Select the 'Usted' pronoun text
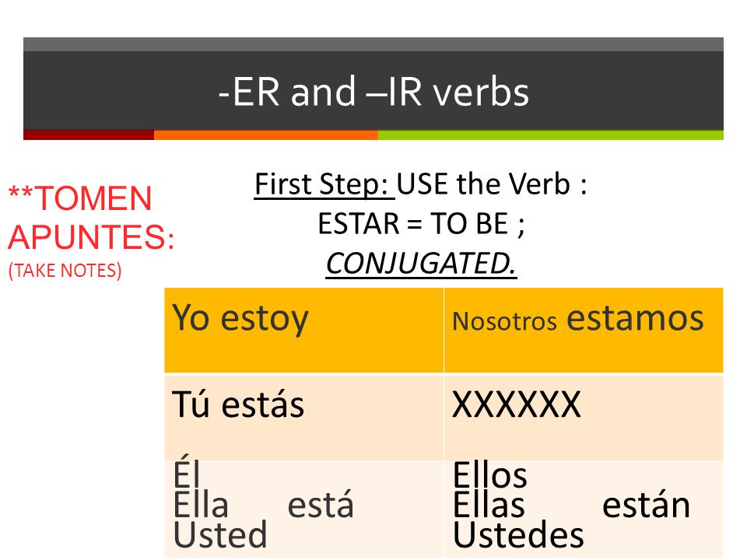Screen dimensions: 747x560 coord(219,535)
